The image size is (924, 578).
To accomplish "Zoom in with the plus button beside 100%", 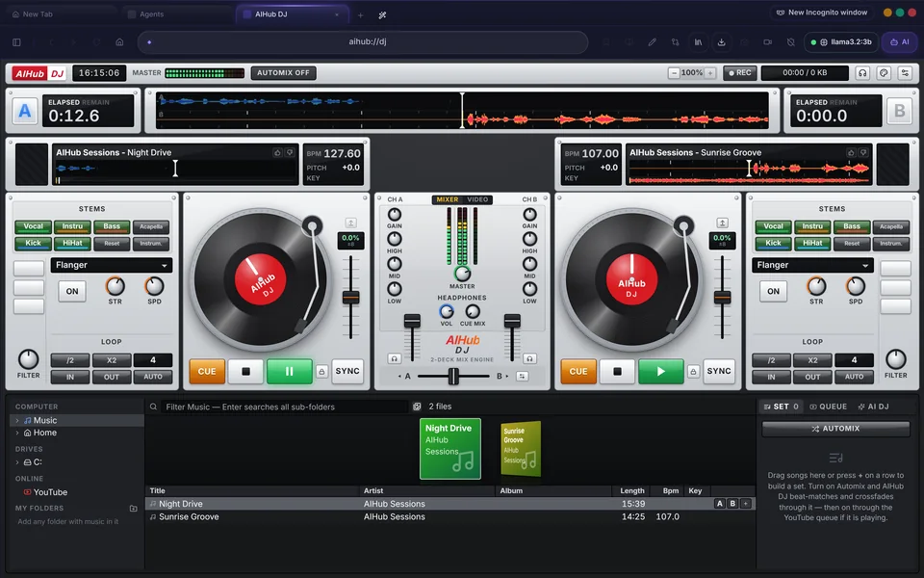I will pos(710,73).
